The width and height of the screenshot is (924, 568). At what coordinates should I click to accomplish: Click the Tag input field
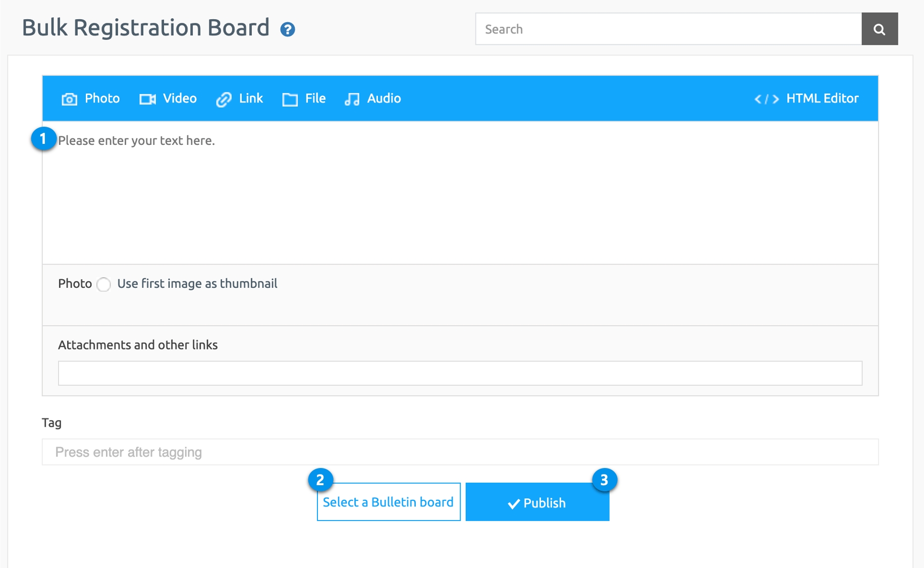(459, 452)
